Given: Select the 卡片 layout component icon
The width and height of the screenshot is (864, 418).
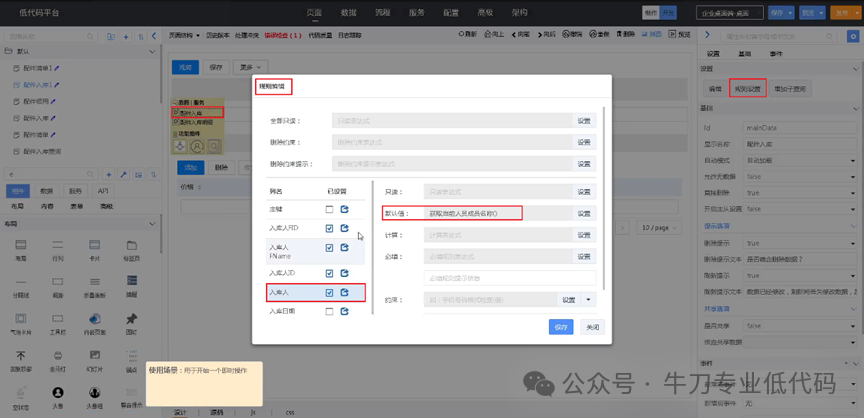Looking at the screenshot, I should (94, 244).
